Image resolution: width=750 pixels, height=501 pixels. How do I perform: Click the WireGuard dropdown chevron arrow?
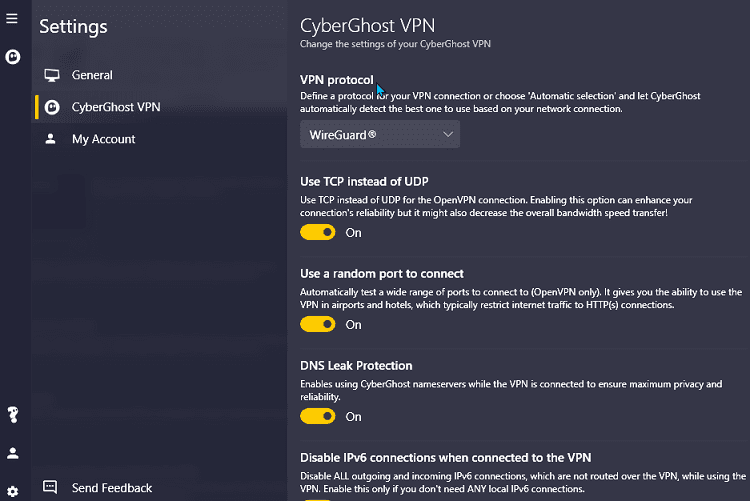coord(447,134)
